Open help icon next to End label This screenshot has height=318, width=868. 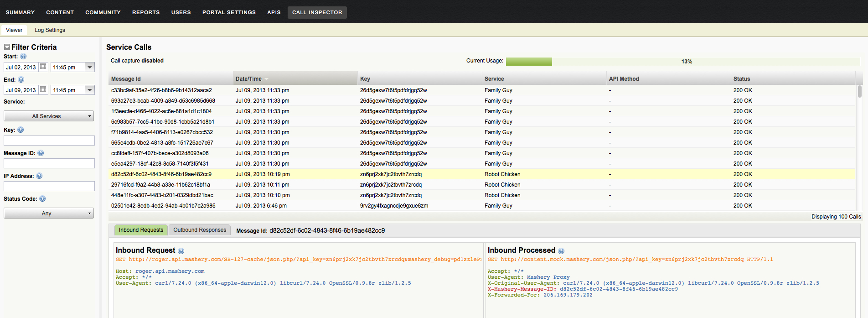(21, 79)
